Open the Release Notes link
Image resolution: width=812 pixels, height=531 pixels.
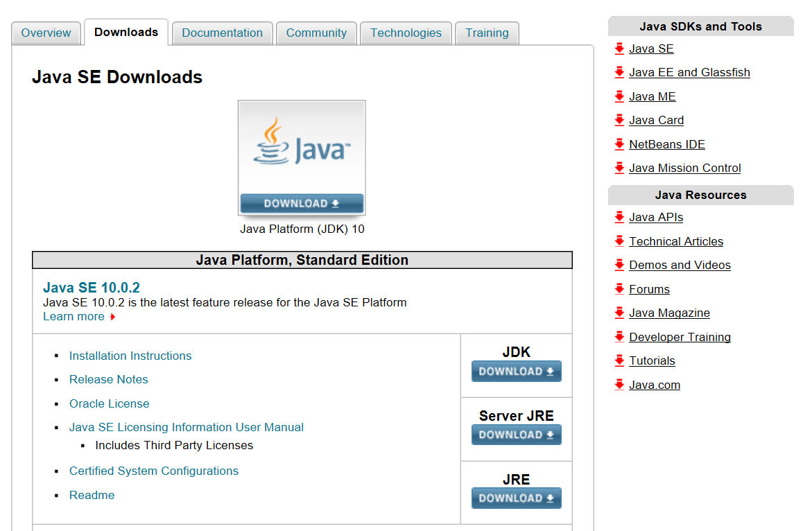click(x=109, y=380)
